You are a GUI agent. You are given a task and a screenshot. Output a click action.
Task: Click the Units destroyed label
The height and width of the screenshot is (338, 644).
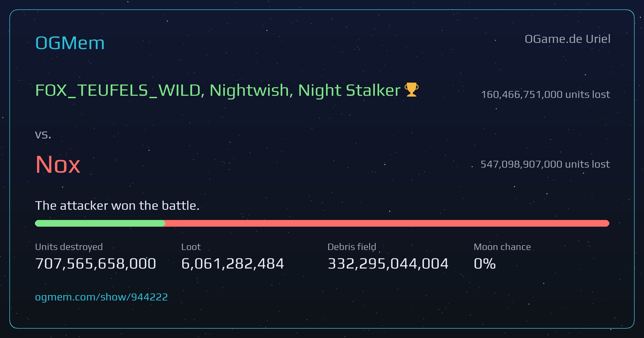tap(69, 247)
